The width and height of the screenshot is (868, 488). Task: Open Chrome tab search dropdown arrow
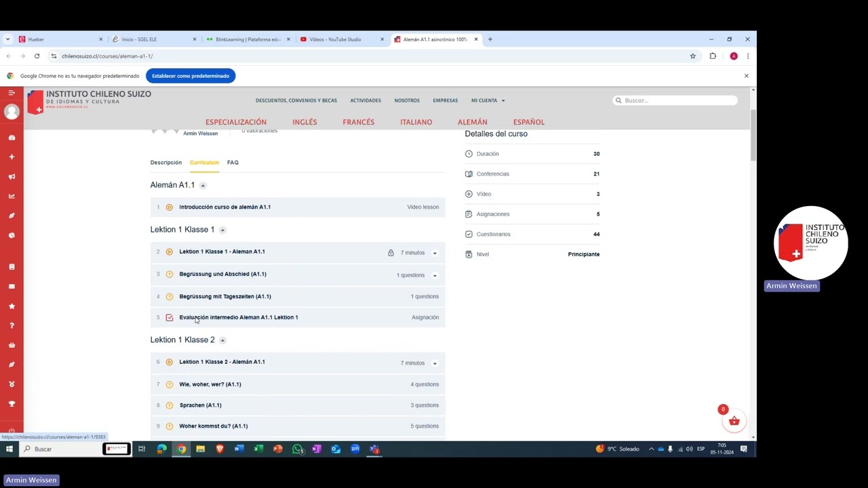(x=8, y=39)
